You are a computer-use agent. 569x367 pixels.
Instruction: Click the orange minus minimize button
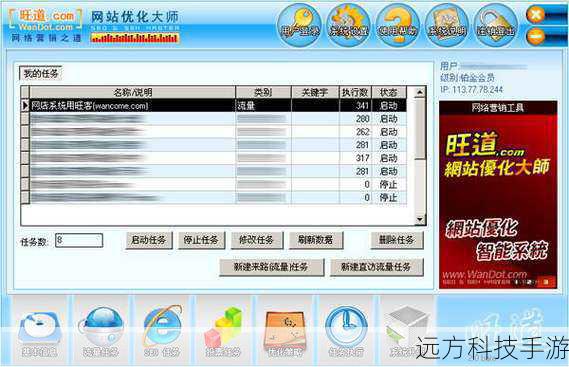pyautogui.click(x=535, y=36)
